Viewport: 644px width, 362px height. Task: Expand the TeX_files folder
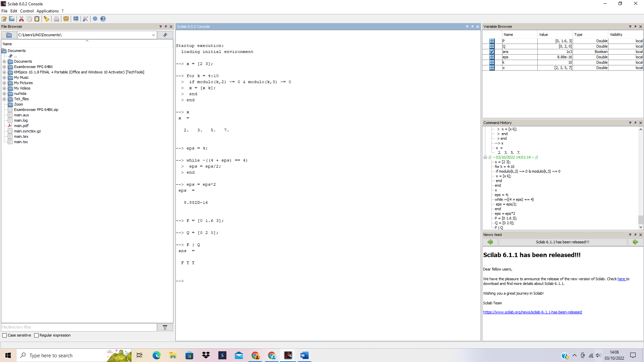pyautogui.click(x=4, y=99)
